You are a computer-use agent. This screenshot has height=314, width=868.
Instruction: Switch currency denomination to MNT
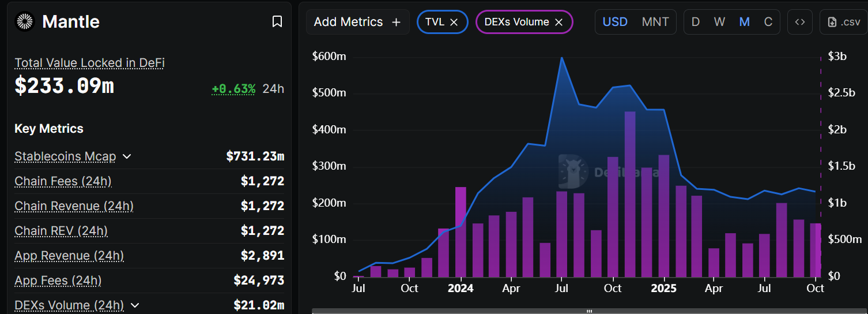pyautogui.click(x=655, y=22)
